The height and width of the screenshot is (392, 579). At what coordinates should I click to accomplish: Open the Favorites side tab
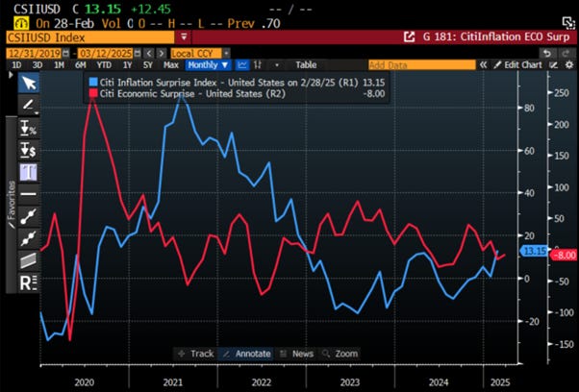coord(12,205)
